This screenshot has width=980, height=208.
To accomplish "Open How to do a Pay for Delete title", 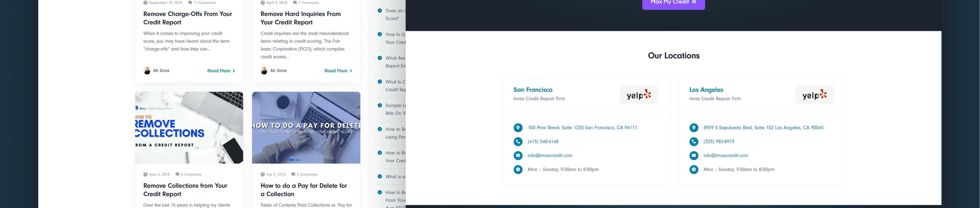I will tap(304, 190).
